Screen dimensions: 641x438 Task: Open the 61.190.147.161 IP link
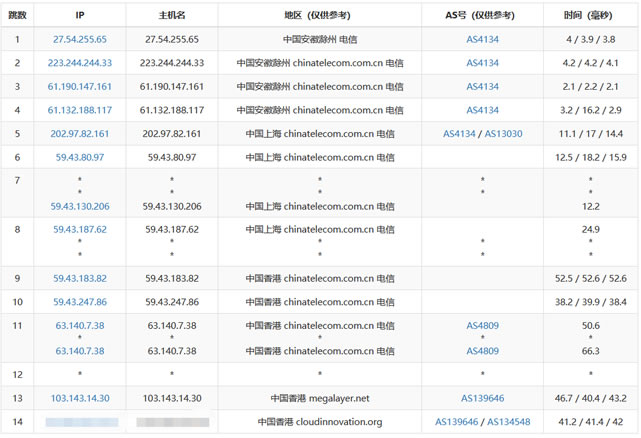click(80, 86)
